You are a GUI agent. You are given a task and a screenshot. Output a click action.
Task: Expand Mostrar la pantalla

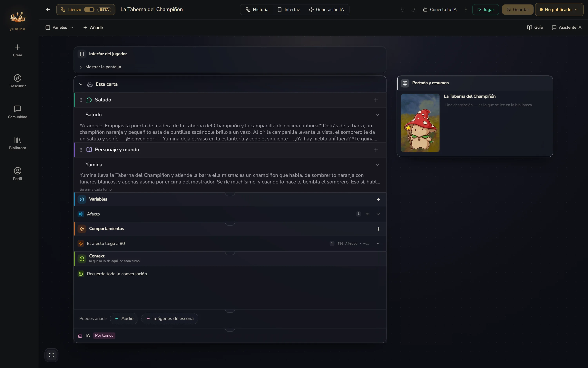100,67
